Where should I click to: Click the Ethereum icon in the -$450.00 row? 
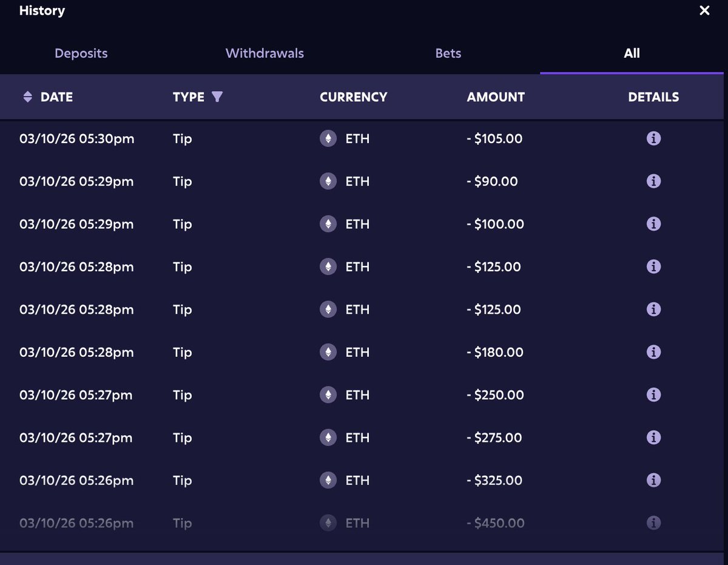point(328,523)
